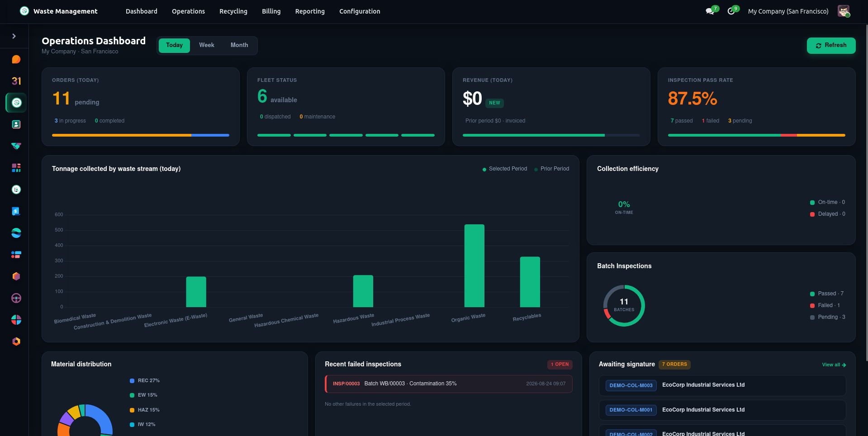Click the Recyclables bar in the chart
The width and height of the screenshot is (868, 436).
(530, 282)
